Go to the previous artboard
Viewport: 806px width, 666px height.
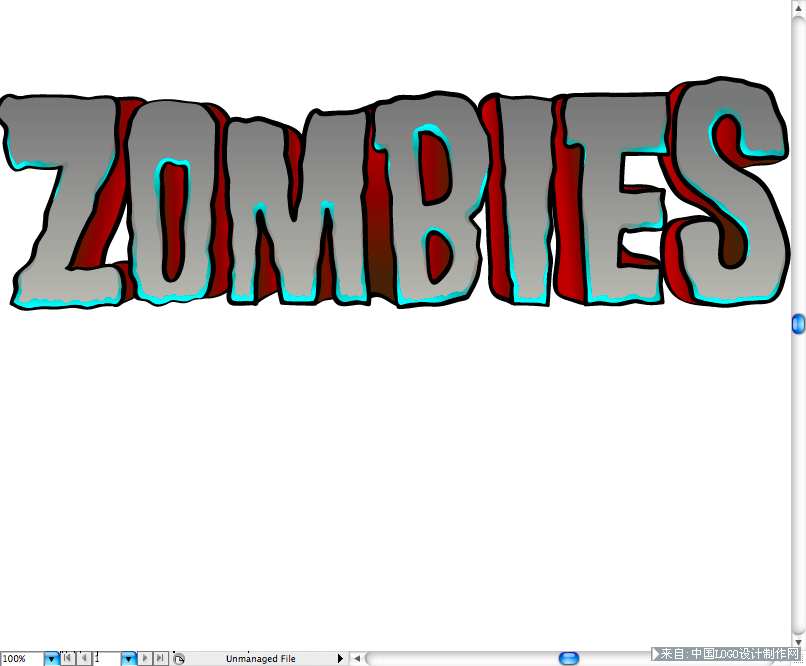tap(84, 658)
